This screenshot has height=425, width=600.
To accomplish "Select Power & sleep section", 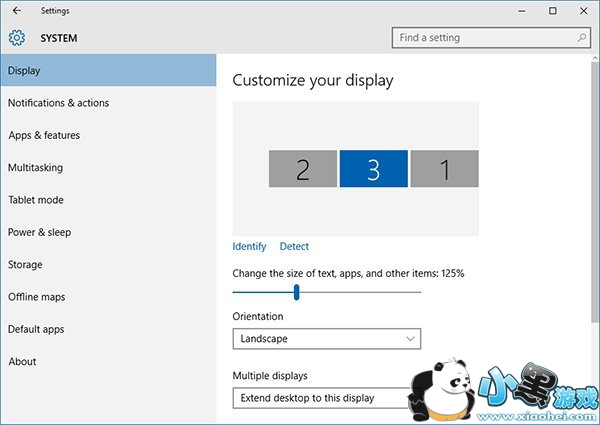I will [x=40, y=232].
